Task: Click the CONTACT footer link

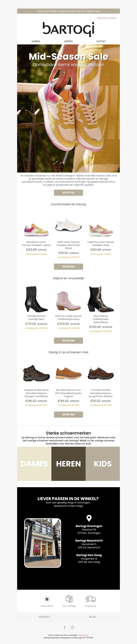Action: [x=44, y=617]
